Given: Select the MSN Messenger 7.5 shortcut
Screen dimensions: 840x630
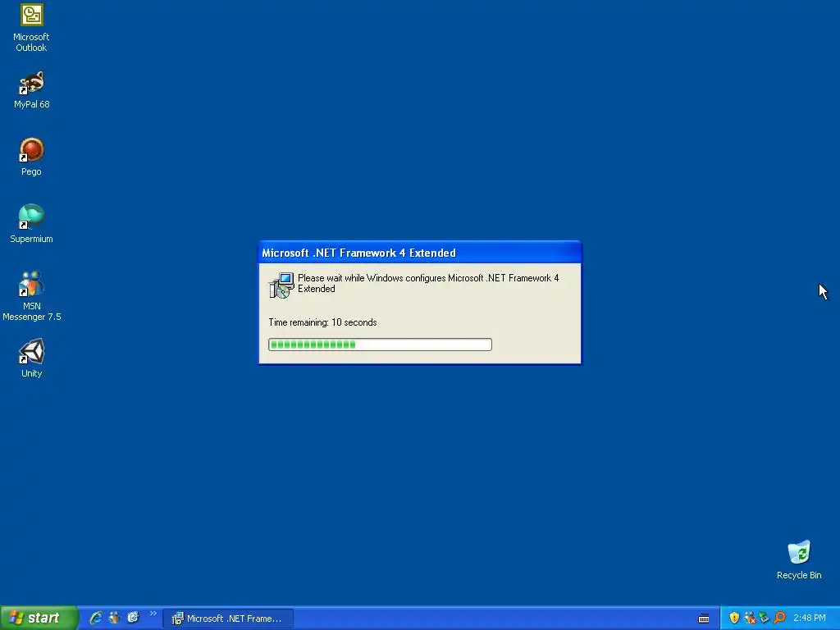Looking at the screenshot, I should coord(32,296).
